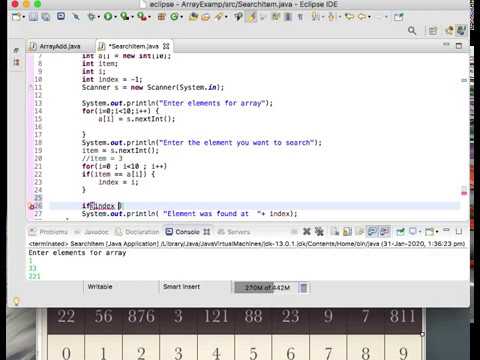Click the Writable status bar field

(x=100, y=287)
